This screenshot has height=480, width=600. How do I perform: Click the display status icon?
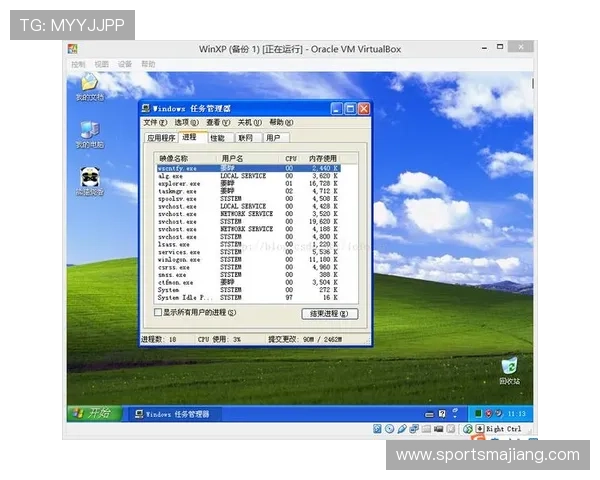point(439,429)
